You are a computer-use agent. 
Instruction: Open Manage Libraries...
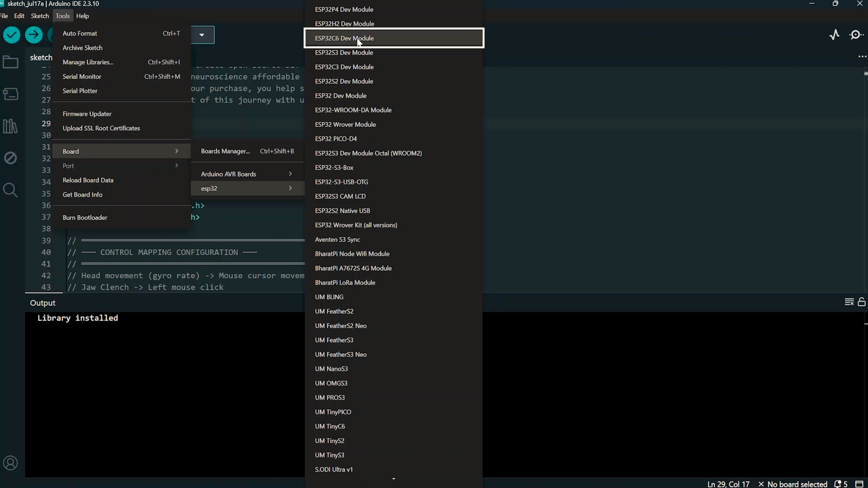click(122, 62)
